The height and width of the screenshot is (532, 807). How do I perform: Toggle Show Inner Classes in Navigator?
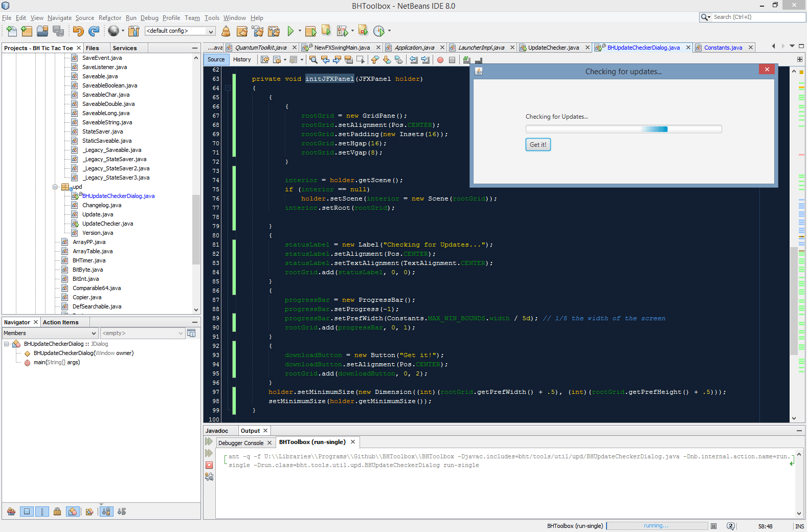coord(73,512)
